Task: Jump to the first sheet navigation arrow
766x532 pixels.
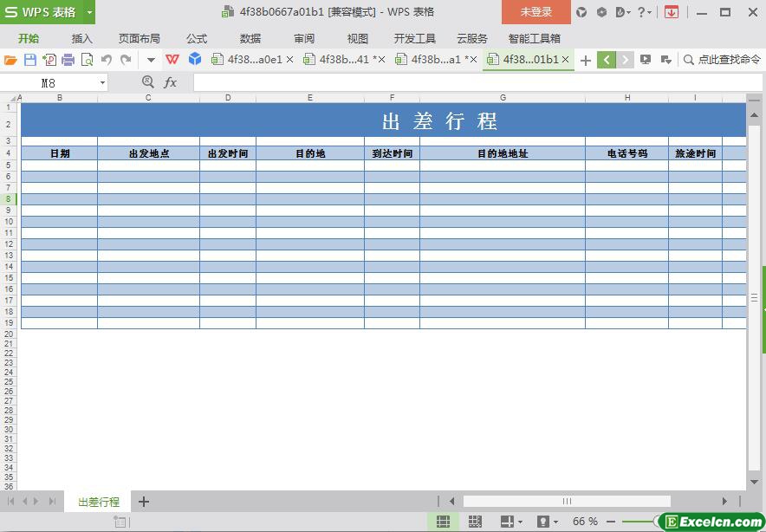Action: click(x=10, y=501)
